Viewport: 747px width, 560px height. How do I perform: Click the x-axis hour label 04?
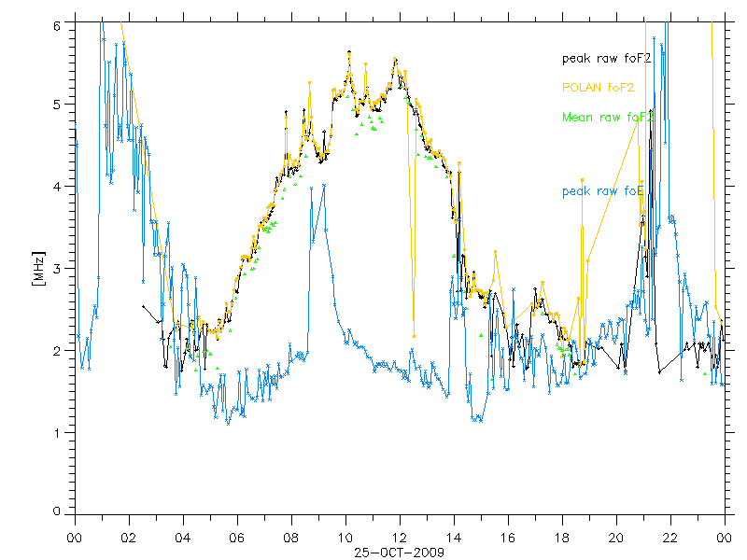[x=183, y=539]
